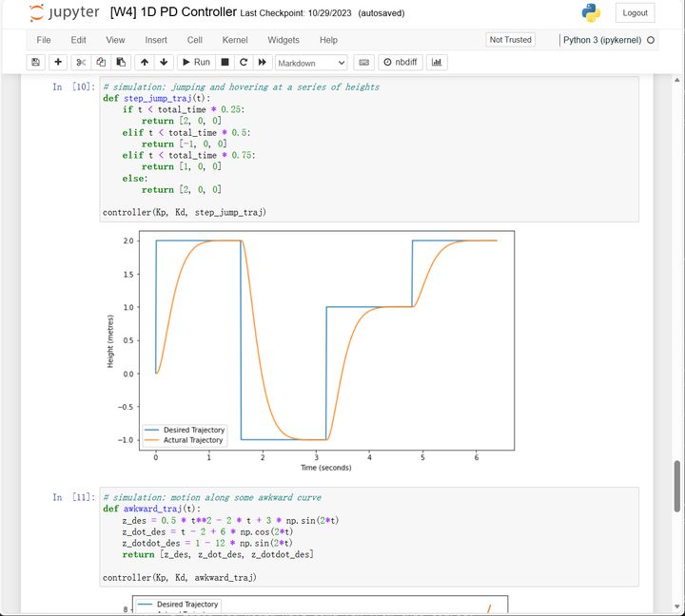Open the bar chart icon in toolbar

coord(437,62)
